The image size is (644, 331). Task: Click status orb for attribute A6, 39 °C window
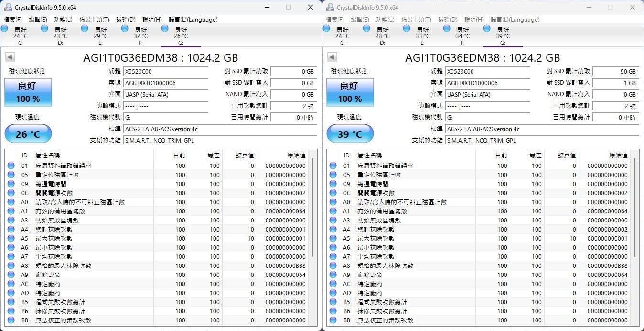(333, 248)
